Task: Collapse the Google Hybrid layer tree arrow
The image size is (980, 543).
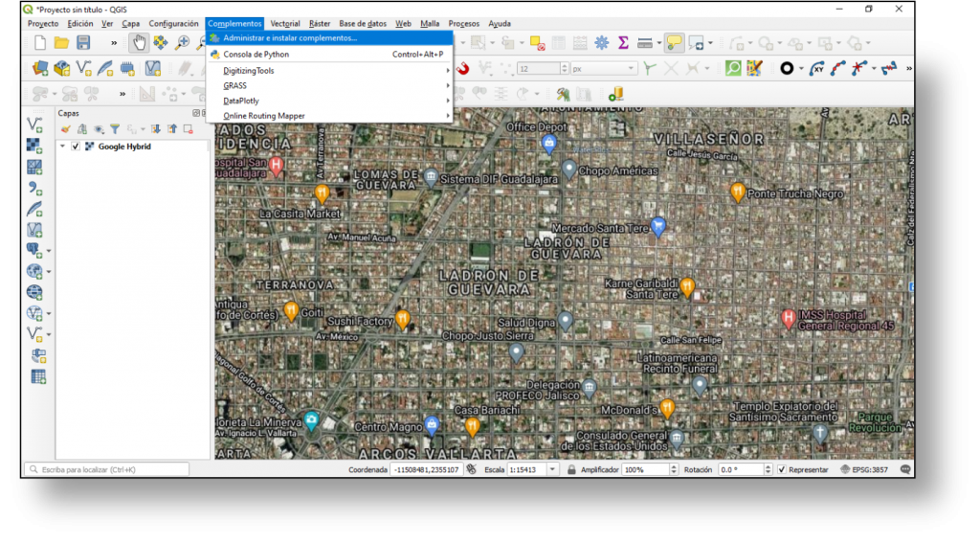Action: pos(62,147)
